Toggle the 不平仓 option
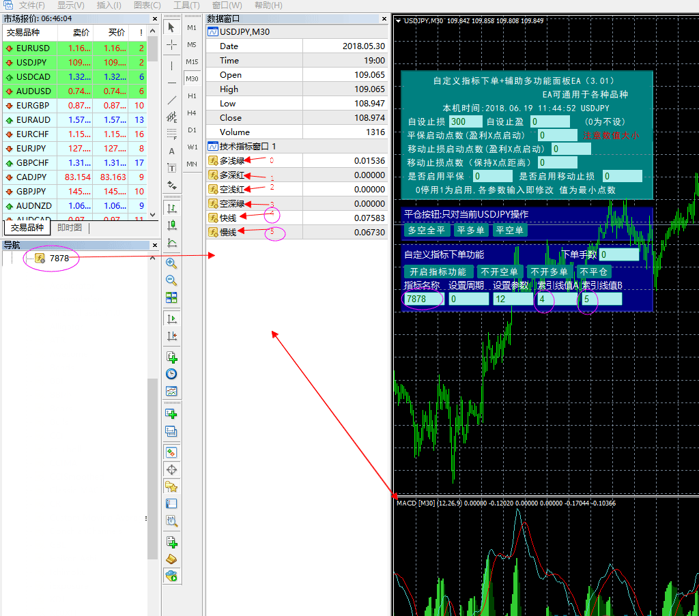The image size is (699, 616). (x=593, y=272)
